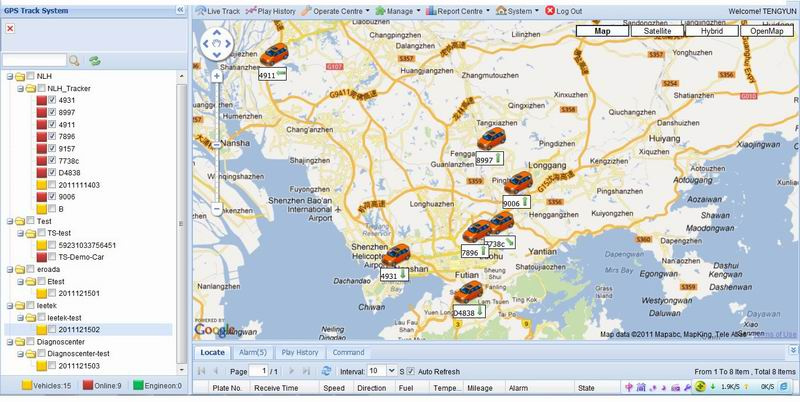Collapse the bottom panel with the chevron icon
The width and height of the screenshot is (800, 402).
click(x=793, y=350)
